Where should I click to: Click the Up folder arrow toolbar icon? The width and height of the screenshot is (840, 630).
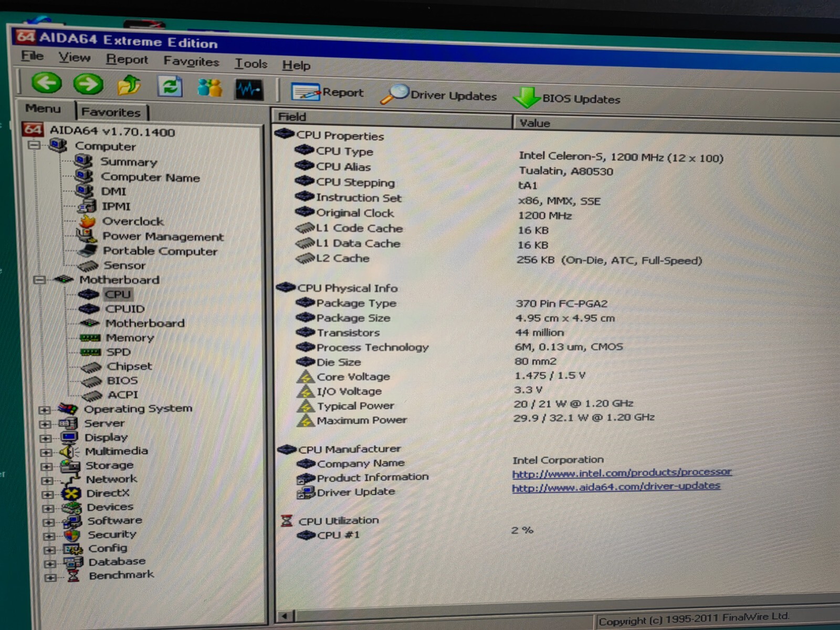[129, 85]
